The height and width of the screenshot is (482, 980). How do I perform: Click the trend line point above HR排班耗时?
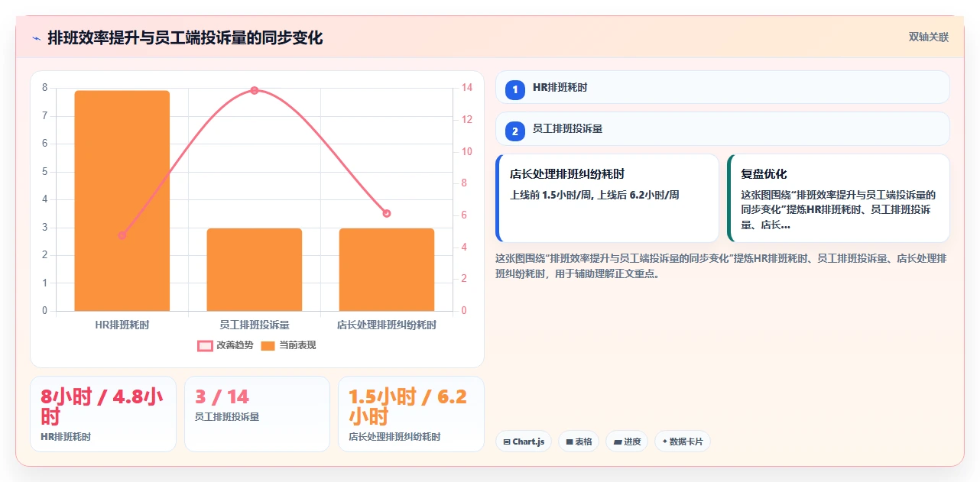click(x=122, y=235)
